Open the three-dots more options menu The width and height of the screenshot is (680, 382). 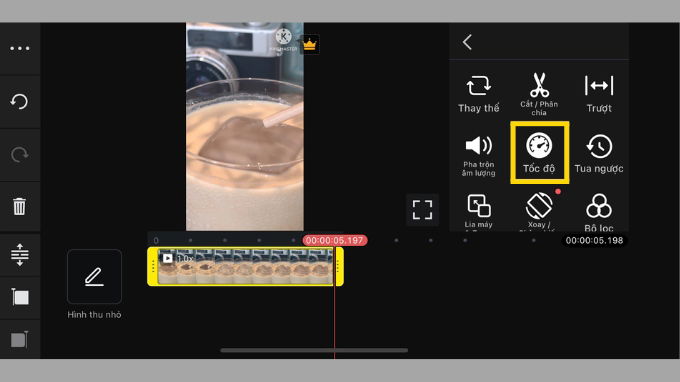(x=20, y=49)
